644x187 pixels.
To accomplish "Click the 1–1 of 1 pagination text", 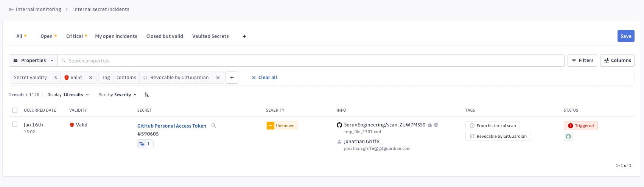I will [x=623, y=165].
